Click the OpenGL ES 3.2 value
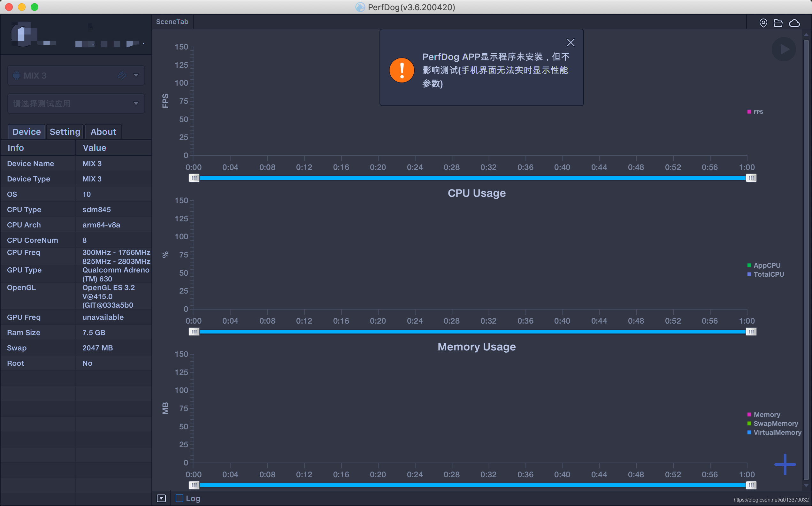Image resolution: width=812 pixels, height=506 pixels. [108, 296]
